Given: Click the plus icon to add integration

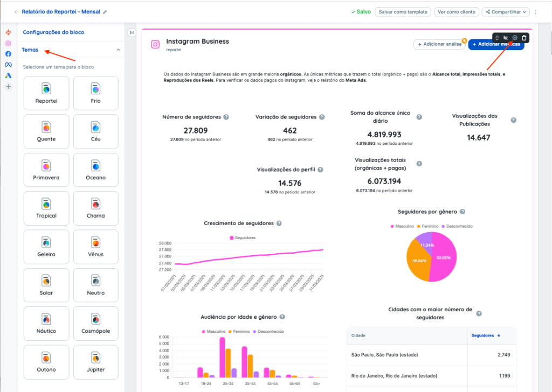Looking at the screenshot, I should click(8, 86).
